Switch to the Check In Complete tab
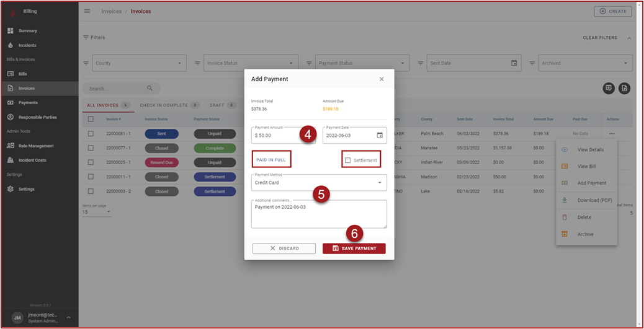 pyautogui.click(x=164, y=105)
